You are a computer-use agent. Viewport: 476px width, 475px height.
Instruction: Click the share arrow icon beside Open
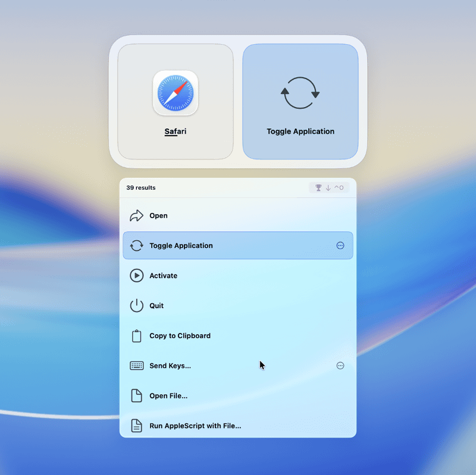(x=137, y=216)
